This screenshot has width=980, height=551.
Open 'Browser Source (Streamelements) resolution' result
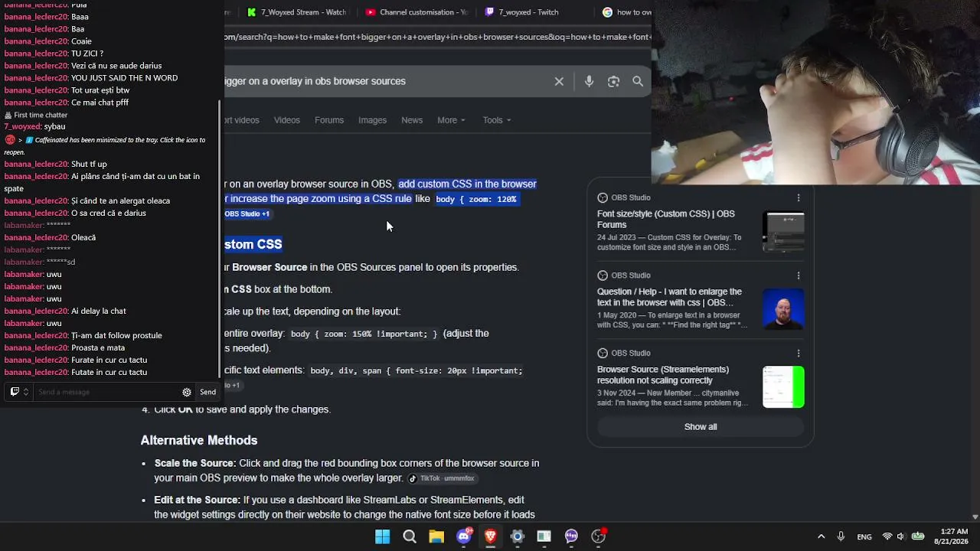662,375
